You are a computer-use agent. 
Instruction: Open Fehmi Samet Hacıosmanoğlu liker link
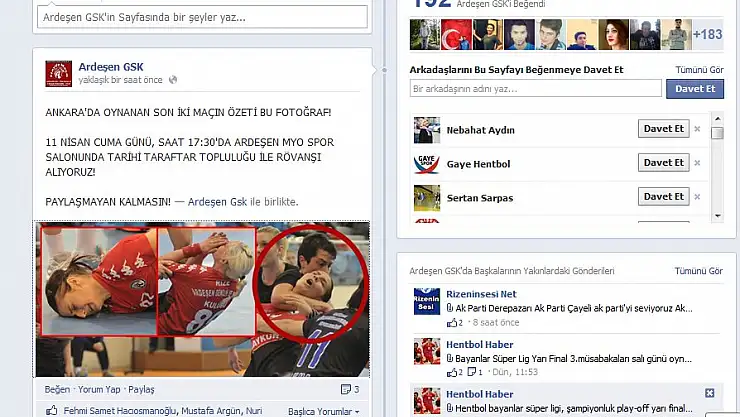pos(120,411)
